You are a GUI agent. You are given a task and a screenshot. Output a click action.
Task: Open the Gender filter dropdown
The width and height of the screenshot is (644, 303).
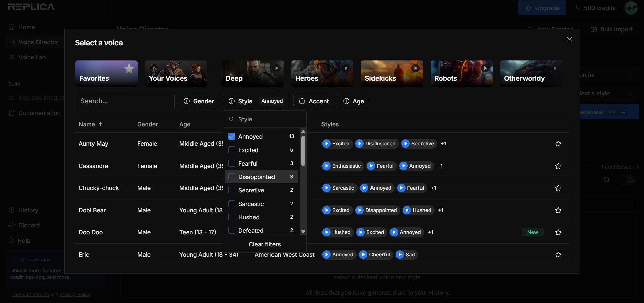pyautogui.click(x=199, y=101)
